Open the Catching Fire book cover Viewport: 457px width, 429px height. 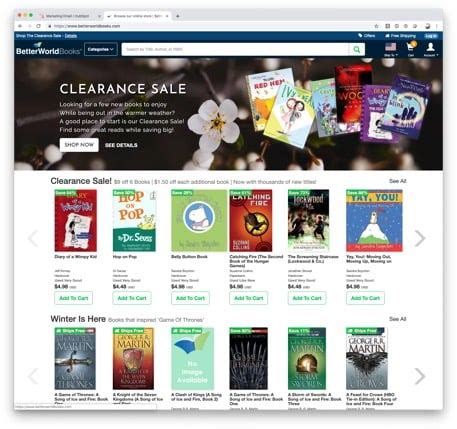[x=251, y=221]
